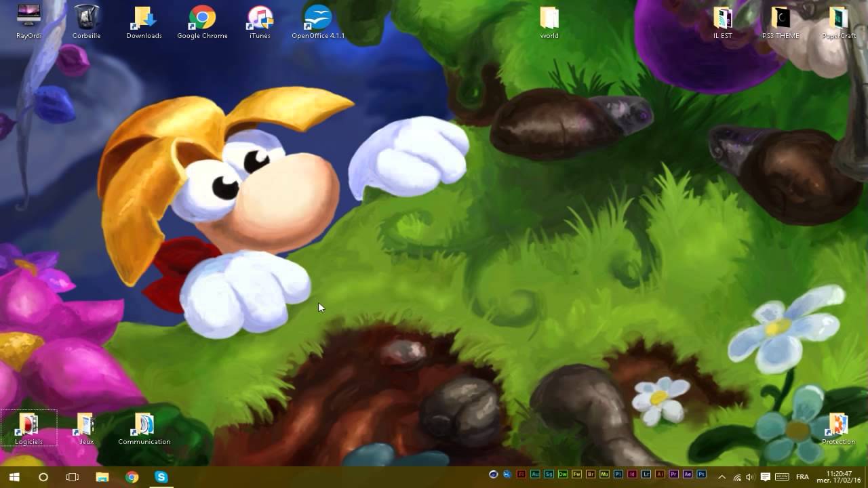868x488 pixels.
Task: Launch Adobe Flash (Fl) from the taskbar
Action: [521, 474]
